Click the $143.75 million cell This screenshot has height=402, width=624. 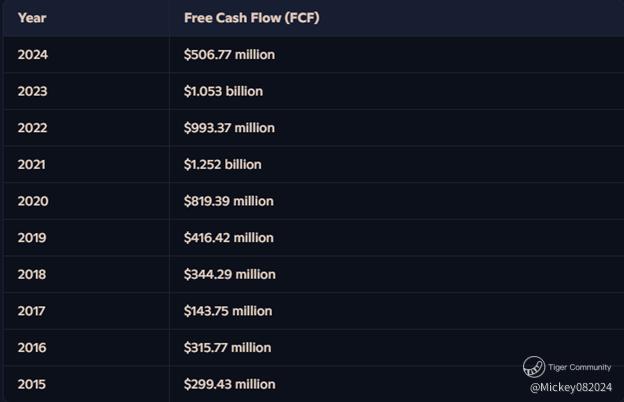click(227, 311)
